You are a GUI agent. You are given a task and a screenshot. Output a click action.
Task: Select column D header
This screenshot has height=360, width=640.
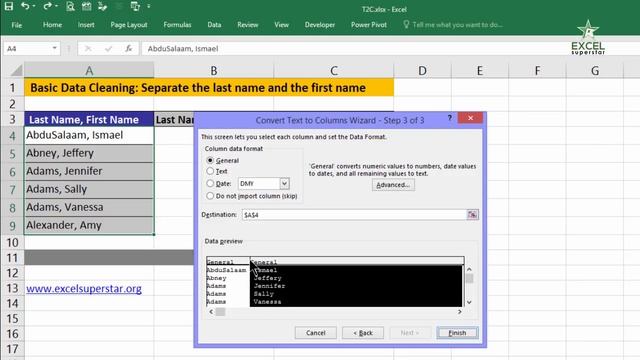pos(422,71)
